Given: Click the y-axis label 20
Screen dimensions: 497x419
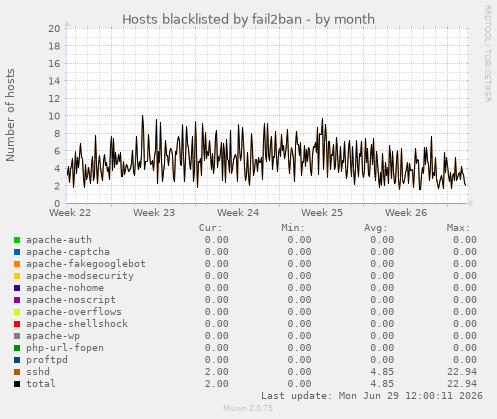Looking at the screenshot, I should (x=54, y=29).
